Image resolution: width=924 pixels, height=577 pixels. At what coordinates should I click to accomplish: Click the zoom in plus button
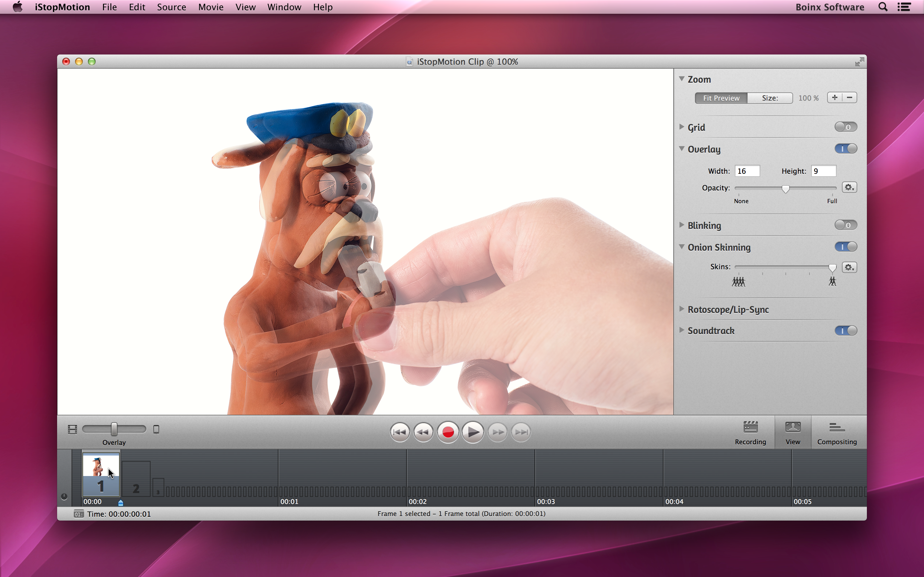[835, 98]
